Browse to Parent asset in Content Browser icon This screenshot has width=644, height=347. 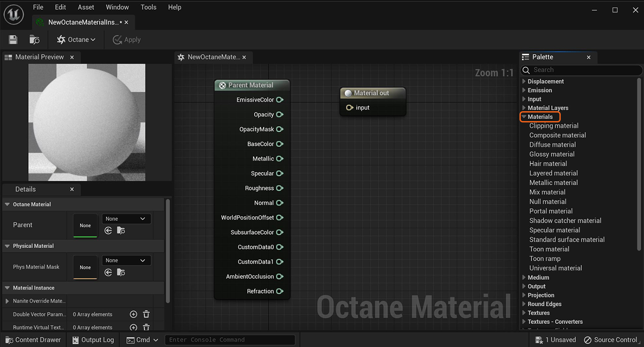pyautogui.click(x=121, y=231)
